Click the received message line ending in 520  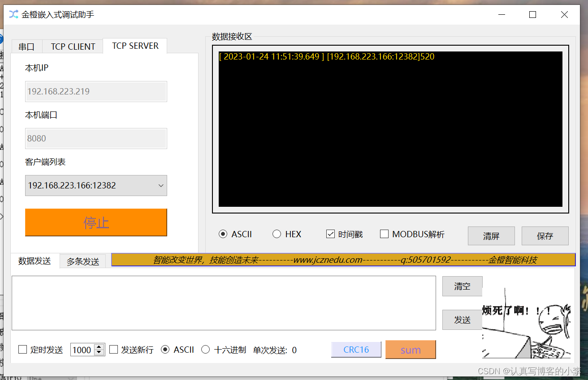coord(327,57)
